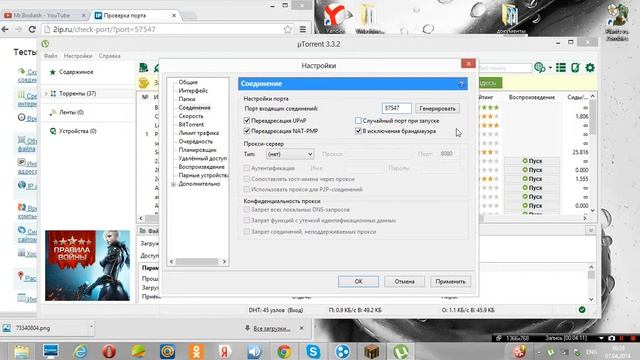
Task: Click the Правила Войны advertisement
Action: tap(87, 266)
